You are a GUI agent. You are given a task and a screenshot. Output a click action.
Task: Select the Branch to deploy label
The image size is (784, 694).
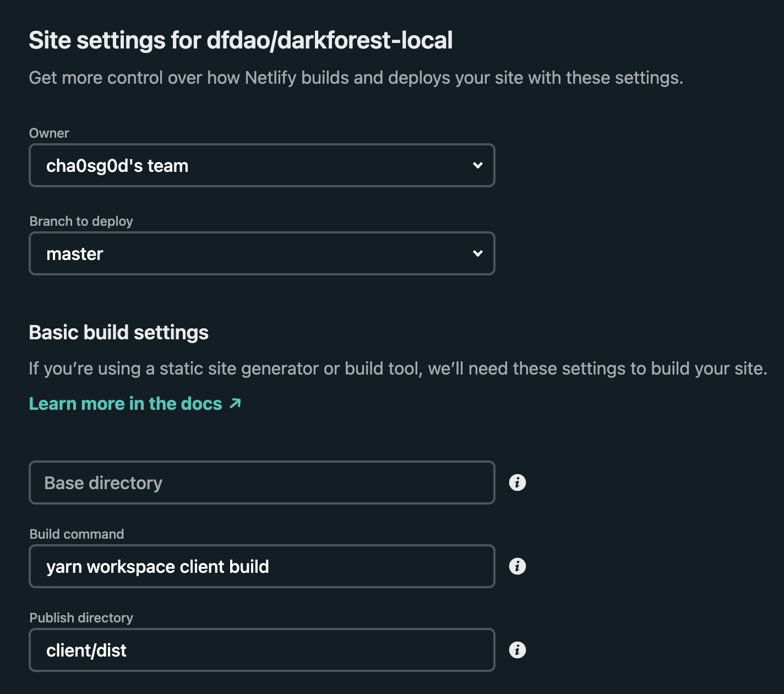pyautogui.click(x=81, y=221)
